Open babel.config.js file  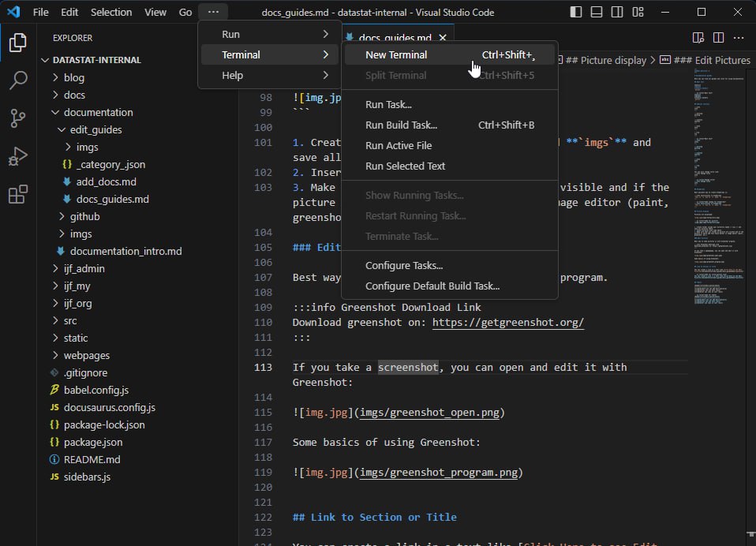pos(137,390)
